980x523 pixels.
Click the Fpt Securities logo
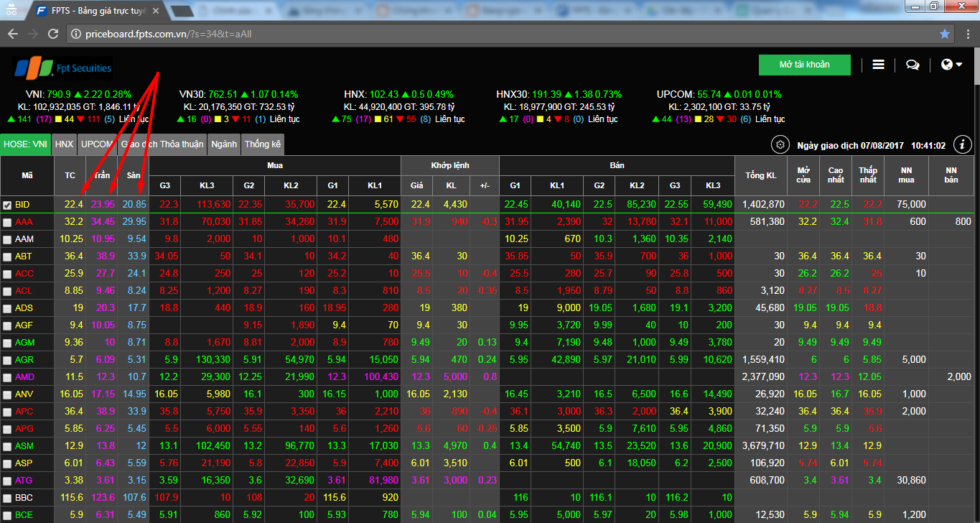click(x=62, y=68)
